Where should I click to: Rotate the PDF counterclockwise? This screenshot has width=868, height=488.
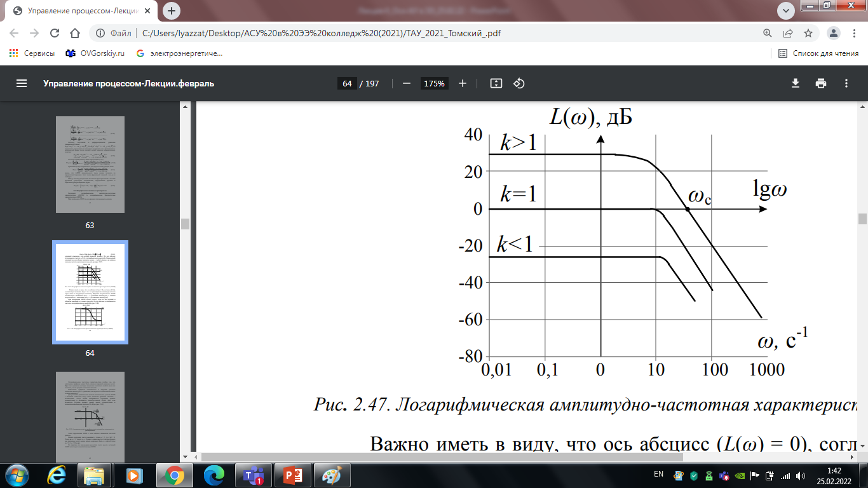point(519,83)
